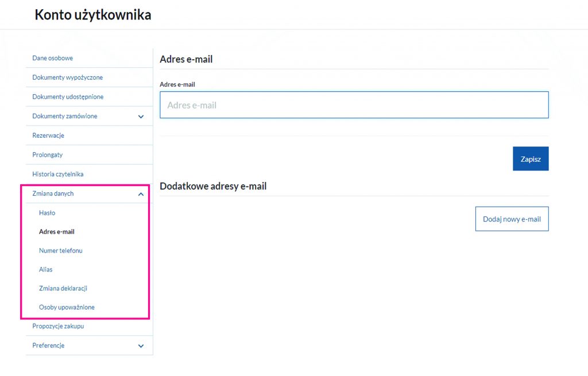
Task: Expand the Preferencje chevron
Action: [x=141, y=346]
